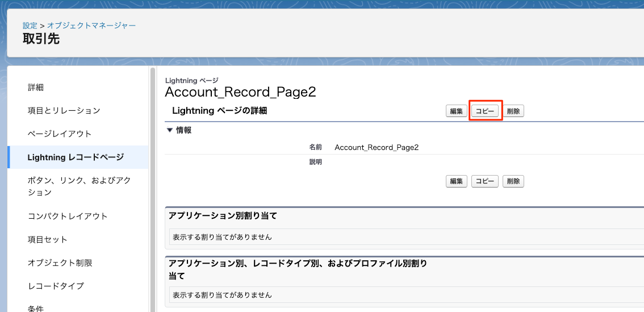Open ボタン、リンク、およびアクション in the sidebar
The height and width of the screenshot is (312, 644).
(x=79, y=186)
